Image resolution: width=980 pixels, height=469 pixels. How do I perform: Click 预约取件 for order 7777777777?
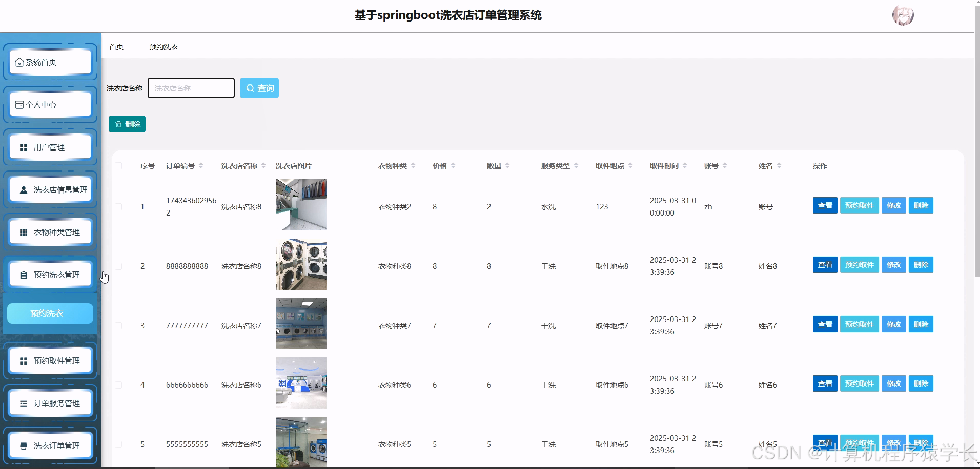(860, 324)
